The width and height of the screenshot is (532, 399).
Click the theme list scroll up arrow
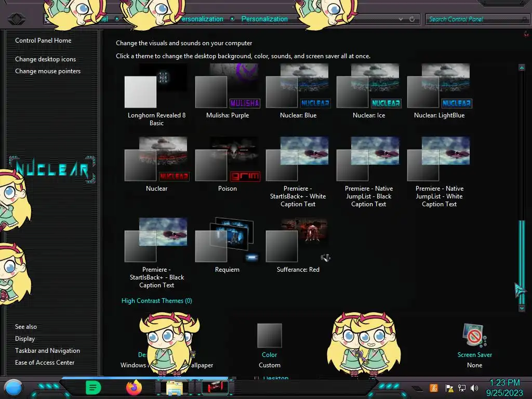(522, 68)
